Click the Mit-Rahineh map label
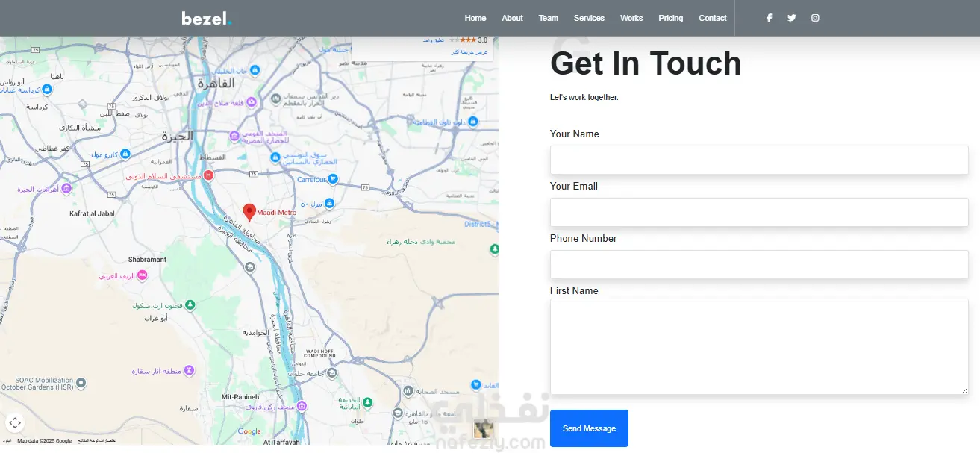Screen dimensions: 980x453 240,396
